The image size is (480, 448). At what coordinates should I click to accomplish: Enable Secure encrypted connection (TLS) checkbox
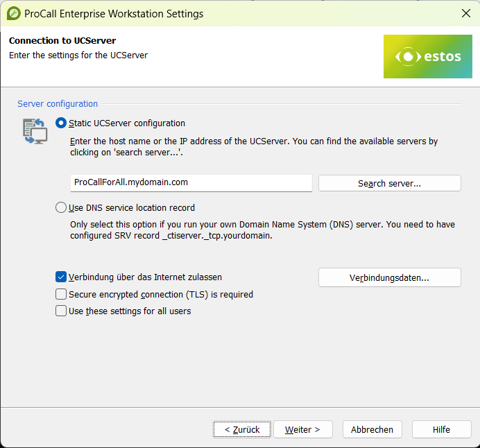click(x=62, y=294)
